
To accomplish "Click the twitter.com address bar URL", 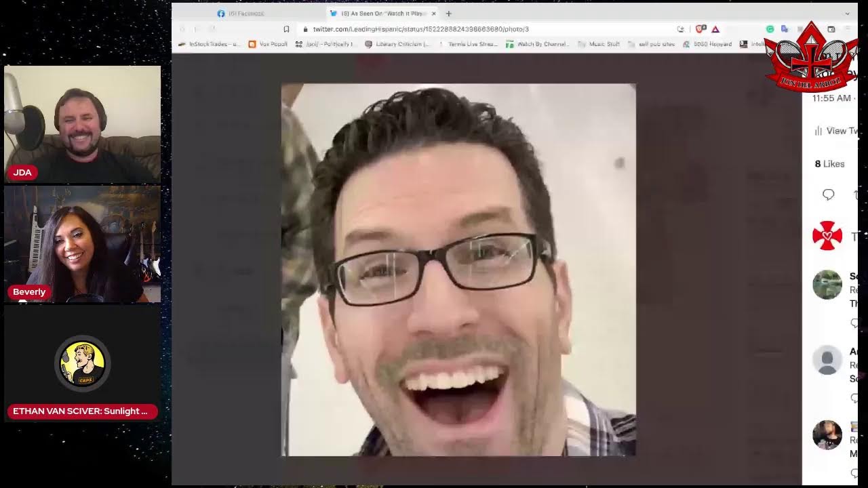I will pyautogui.click(x=420, y=29).
